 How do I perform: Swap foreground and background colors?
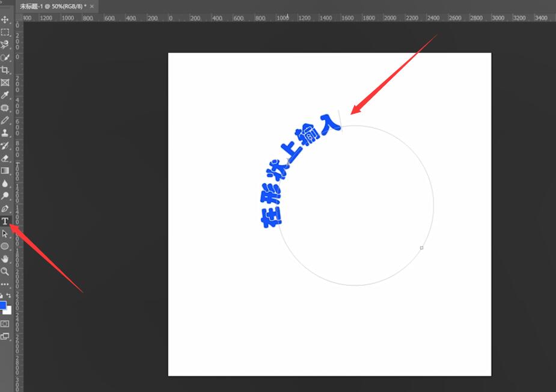tap(8, 295)
